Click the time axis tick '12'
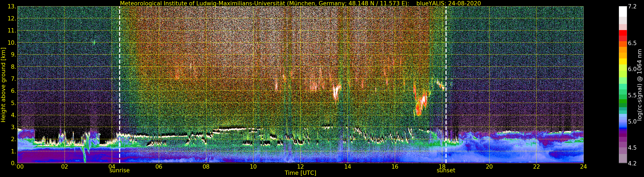The width and height of the screenshot is (644, 177). tap(300, 167)
